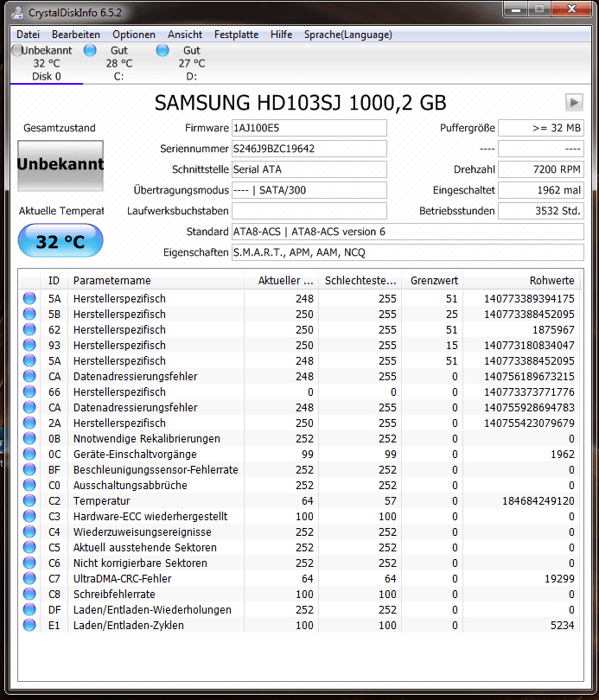Open the Festplatte menu
The width and height of the screenshot is (599, 700).
pyautogui.click(x=236, y=35)
